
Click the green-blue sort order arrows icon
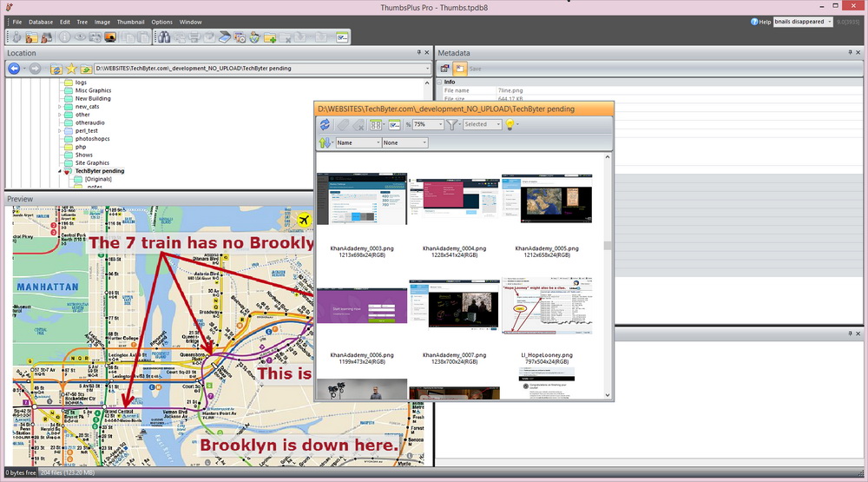325,142
